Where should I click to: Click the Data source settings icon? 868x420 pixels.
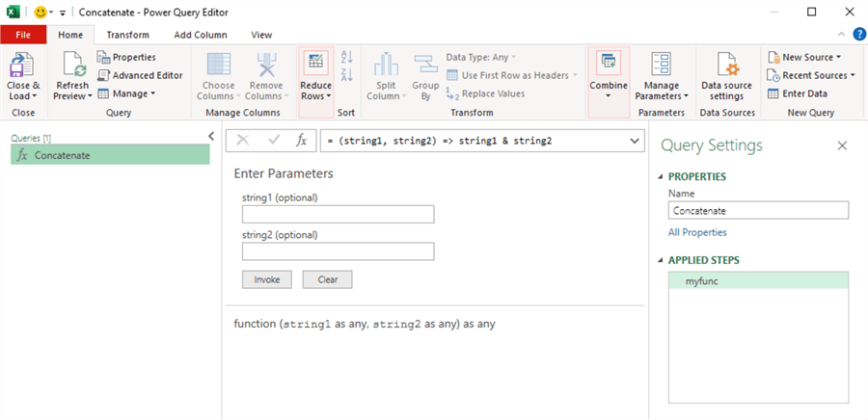tap(726, 66)
